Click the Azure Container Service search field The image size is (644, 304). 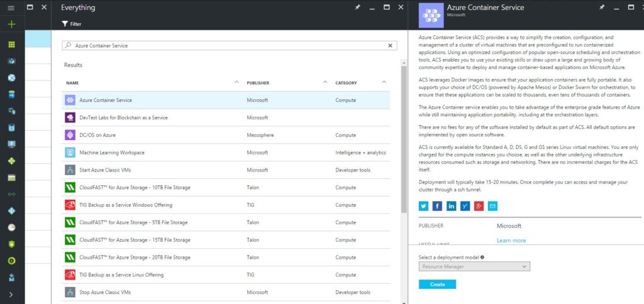click(x=229, y=46)
